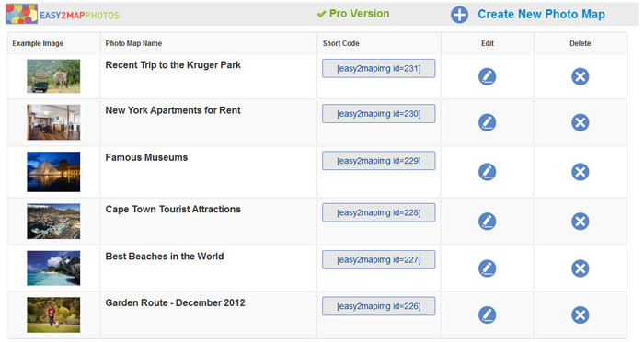Screen dimensions: 644x342
Task: Open the Best Beaches example image
Action: (53, 268)
